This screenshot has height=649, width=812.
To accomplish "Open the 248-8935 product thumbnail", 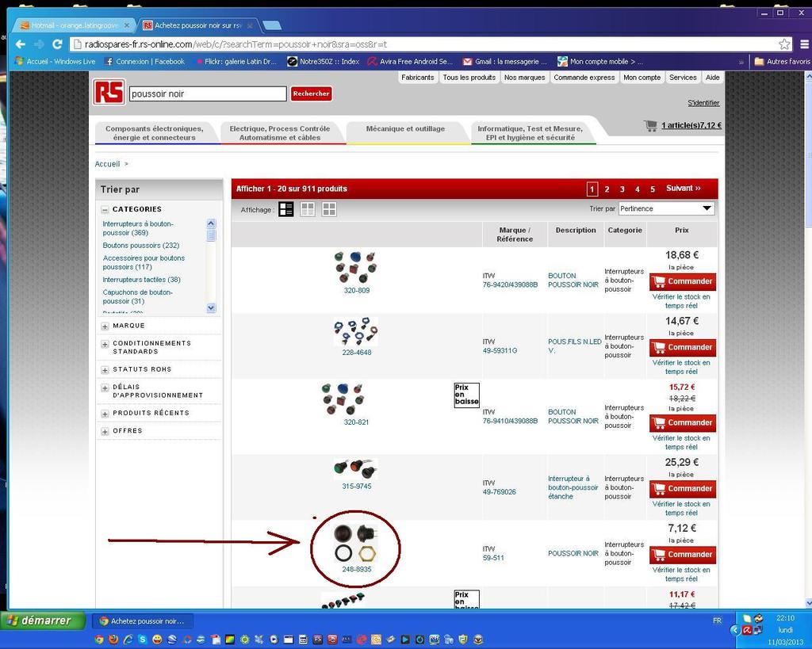I will pos(356,543).
